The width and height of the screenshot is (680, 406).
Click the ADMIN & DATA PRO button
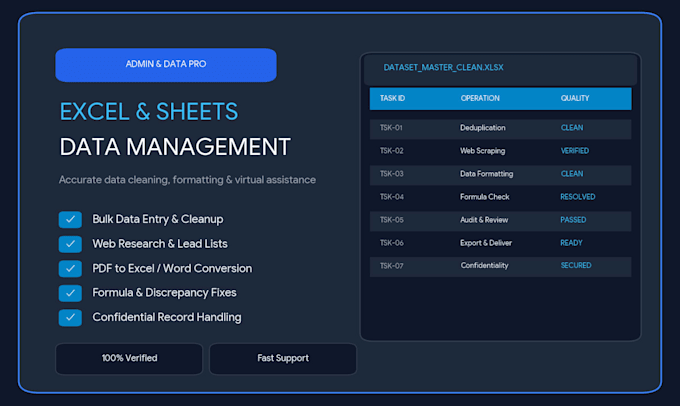coord(166,65)
